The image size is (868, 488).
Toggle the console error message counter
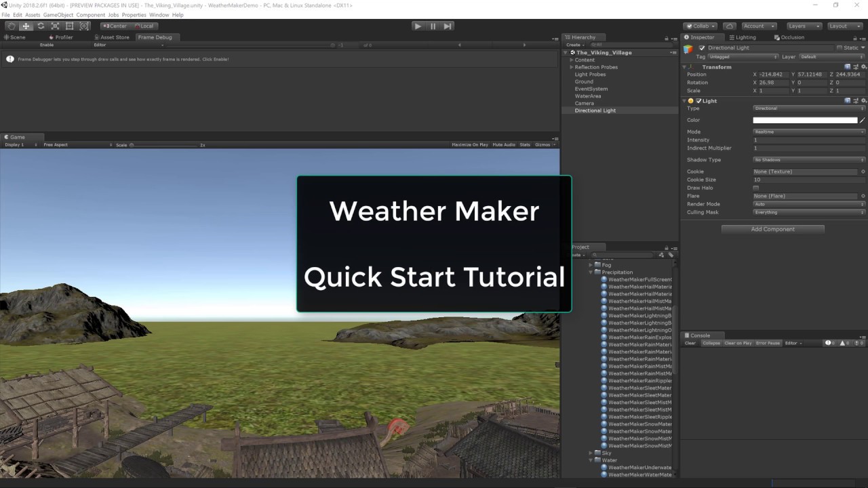(x=857, y=343)
